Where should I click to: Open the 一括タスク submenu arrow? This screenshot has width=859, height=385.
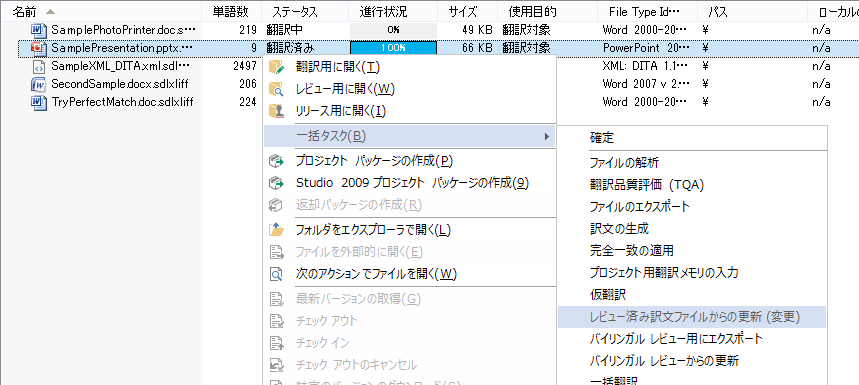[546, 136]
